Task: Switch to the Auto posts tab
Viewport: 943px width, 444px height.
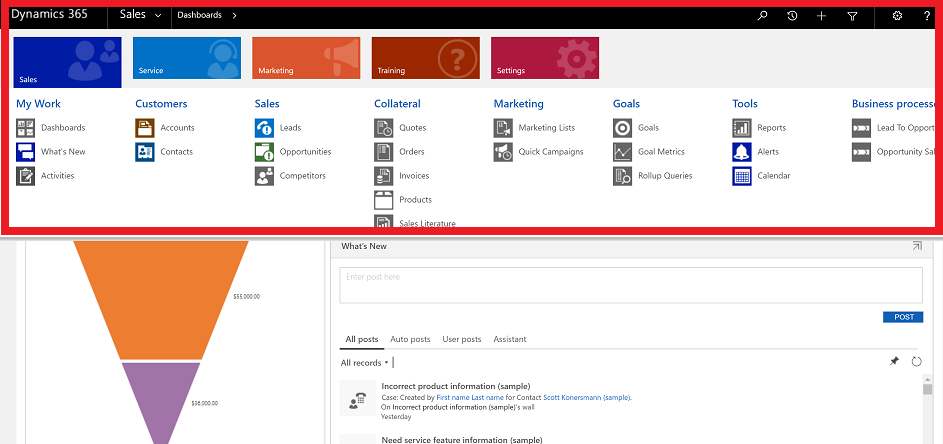Action: pyautogui.click(x=410, y=339)
